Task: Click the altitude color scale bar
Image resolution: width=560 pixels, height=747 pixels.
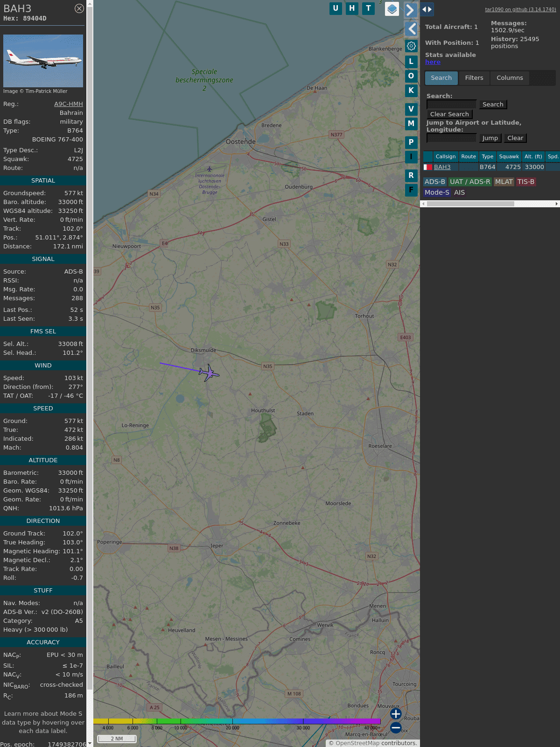Action: 237,721
